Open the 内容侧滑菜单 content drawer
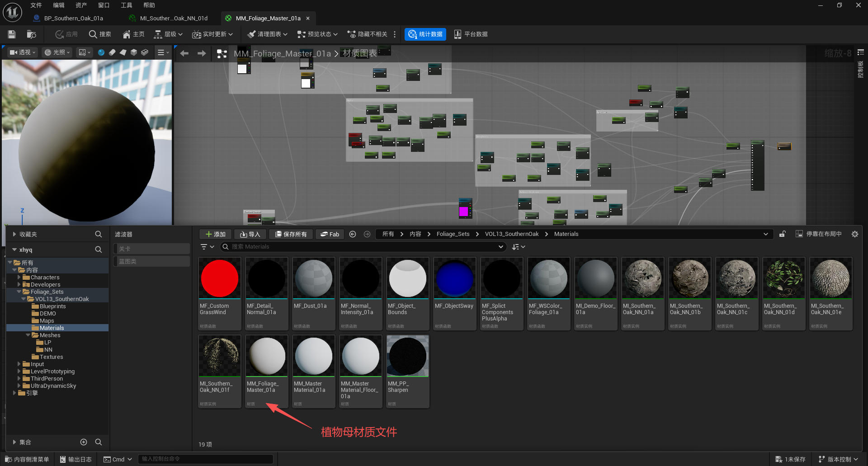Screen dimensions: 868x466 point(27,459)
